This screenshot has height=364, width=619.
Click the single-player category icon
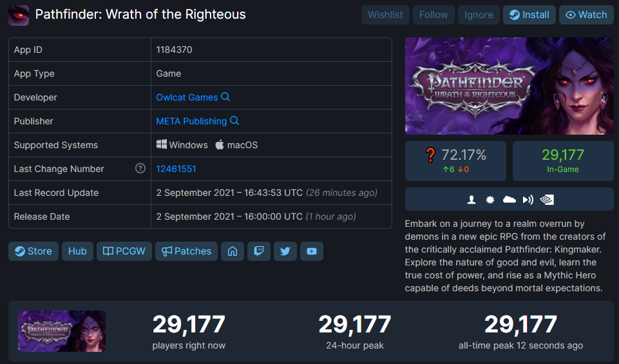471,200
